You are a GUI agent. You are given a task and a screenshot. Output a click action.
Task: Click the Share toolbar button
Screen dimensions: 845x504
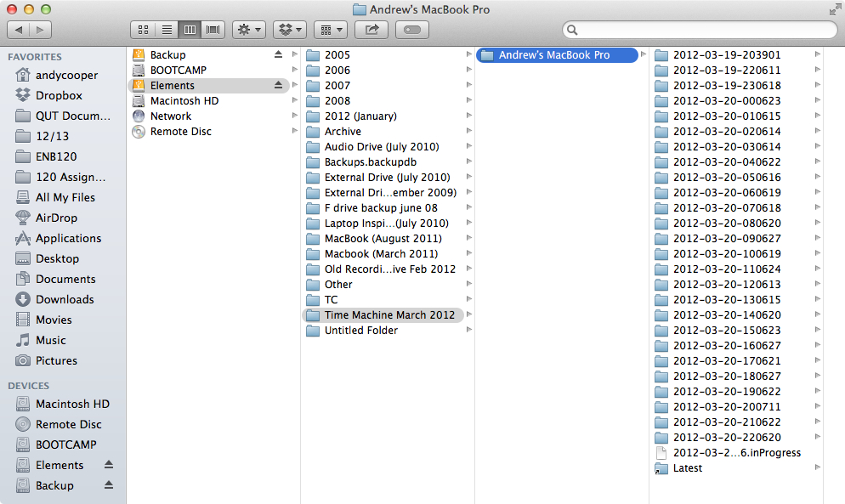pyautogui.click(x=371, y=30)
